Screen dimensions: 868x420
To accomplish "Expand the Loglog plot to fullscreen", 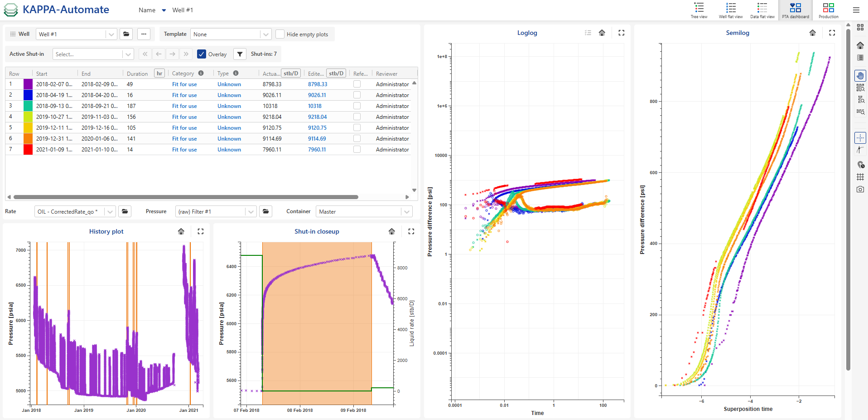I will coord(621,33).
